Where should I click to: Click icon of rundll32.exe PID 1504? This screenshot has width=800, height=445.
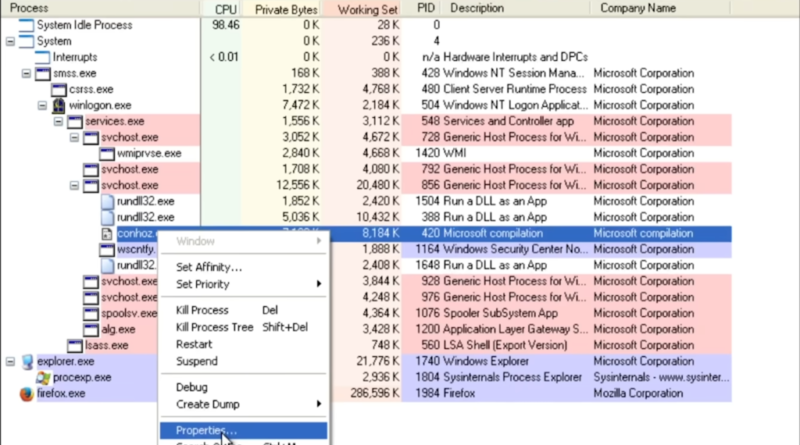(x=107, y=201)
